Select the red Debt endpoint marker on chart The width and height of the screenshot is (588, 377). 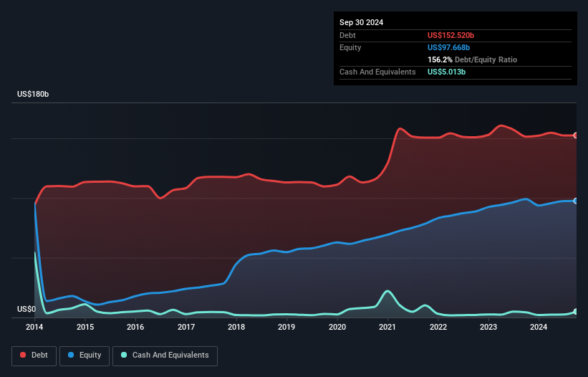click(x=576, y=135)
